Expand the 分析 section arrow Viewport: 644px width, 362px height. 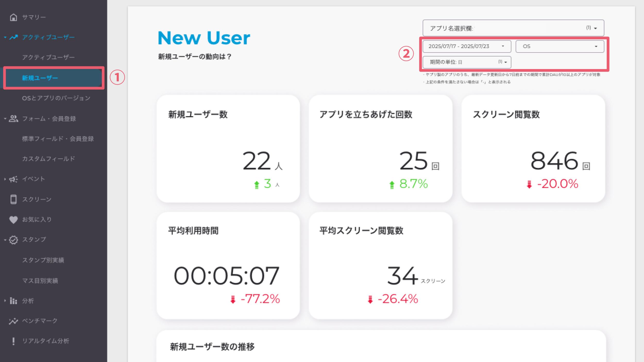[x=5, y=301]
